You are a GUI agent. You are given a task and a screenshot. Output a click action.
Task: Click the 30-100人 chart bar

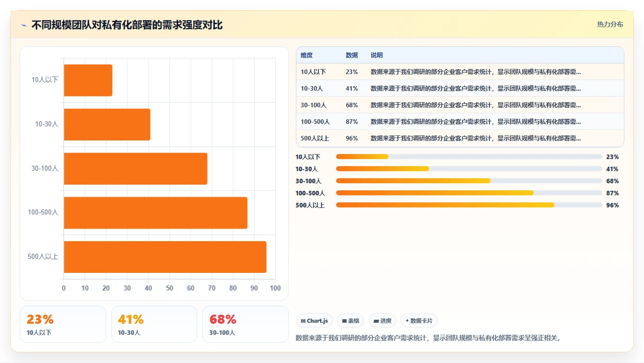pos(135,169)
